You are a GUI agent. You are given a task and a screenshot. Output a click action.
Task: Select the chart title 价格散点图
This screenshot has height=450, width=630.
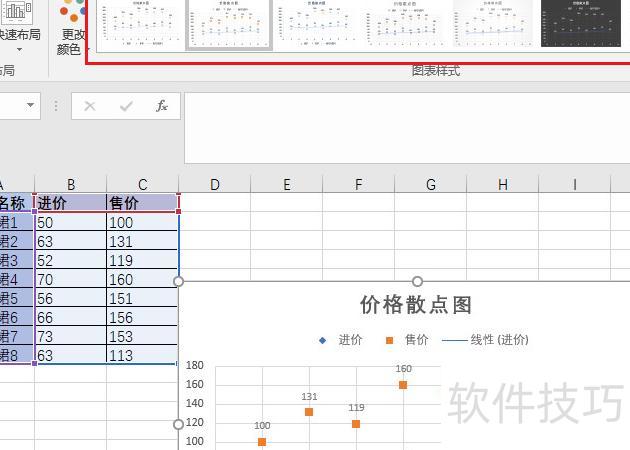click(416, 305)
